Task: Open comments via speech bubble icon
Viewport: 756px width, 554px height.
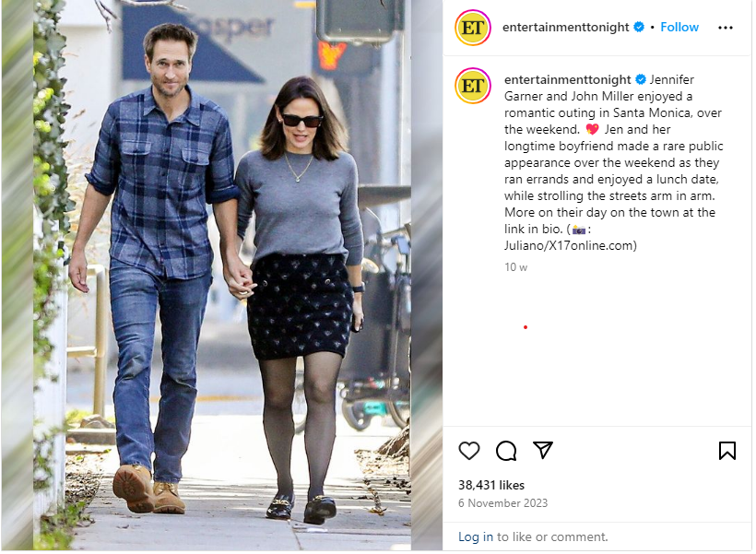Action: click(x=506, y=451)
